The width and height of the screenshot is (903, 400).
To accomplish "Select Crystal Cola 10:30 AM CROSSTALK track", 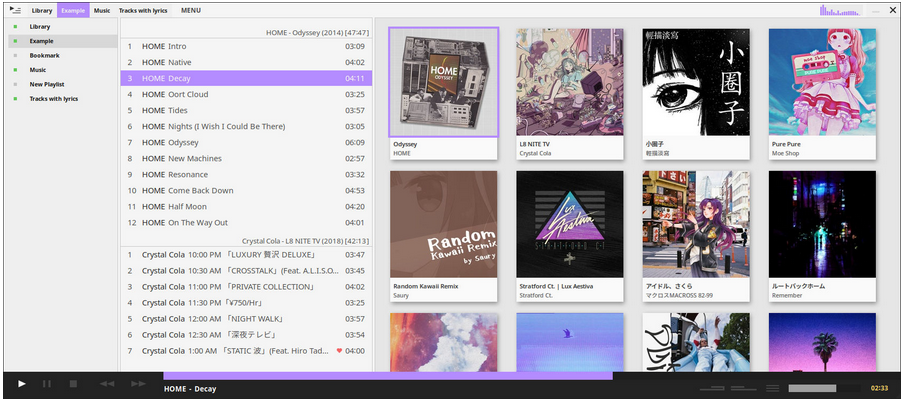I will click(246, 271).
